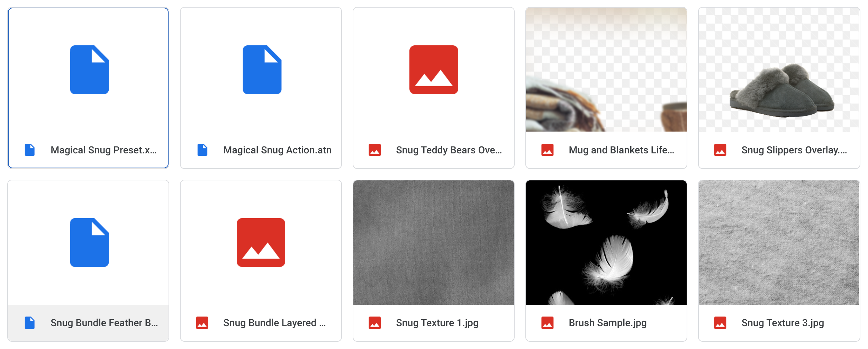Viewport: 868px width, 349px height.
Task: Open the mug and blankets preview thumbnail
Action: point(606,70)
